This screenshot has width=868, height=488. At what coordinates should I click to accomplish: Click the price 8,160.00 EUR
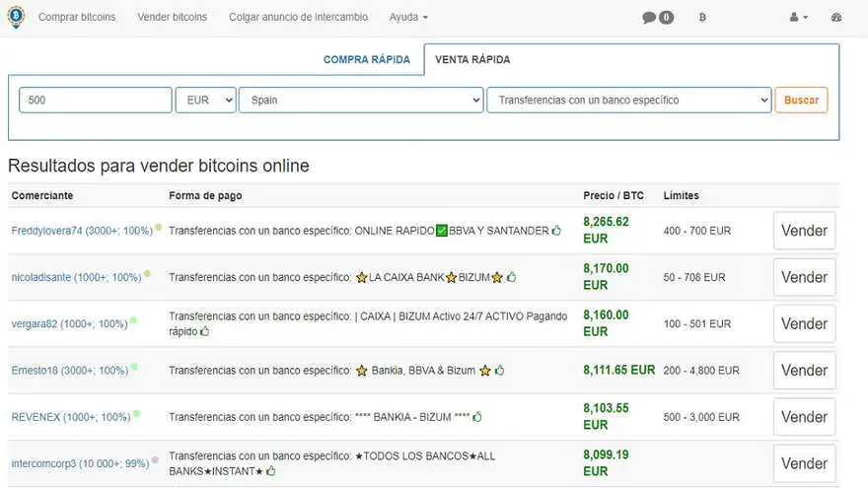[x=606, y=323]
